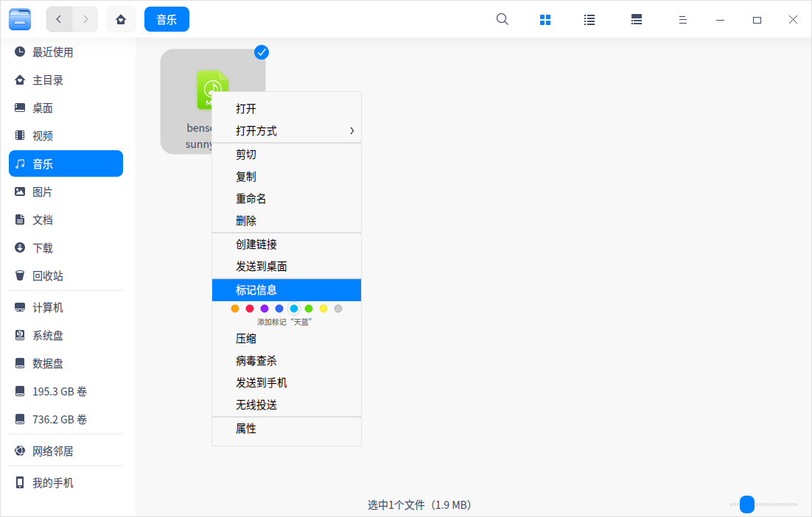Click the icon size zoom slider
The image size is (812, 517).
747,504
